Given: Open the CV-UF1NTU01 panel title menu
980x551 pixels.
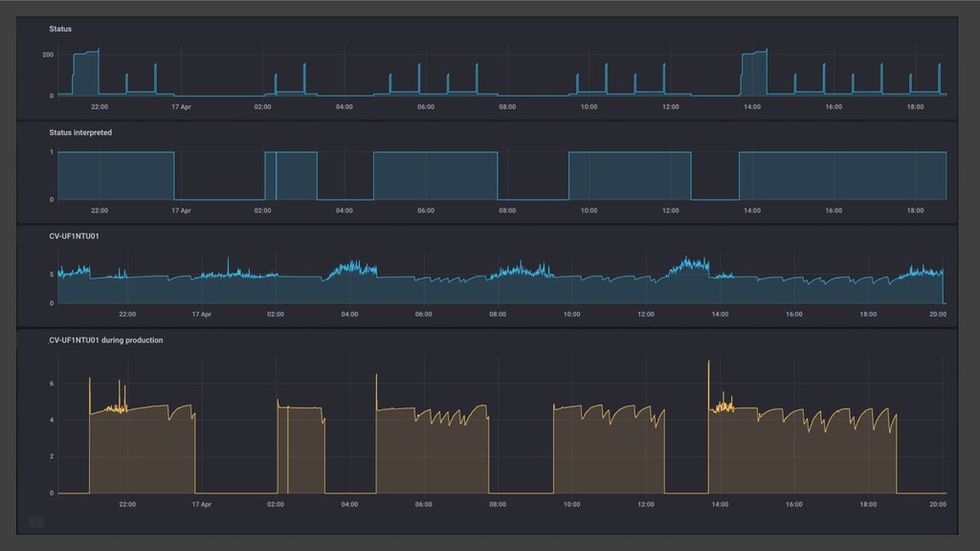Looking at the screenshot, I should point(74,236).
